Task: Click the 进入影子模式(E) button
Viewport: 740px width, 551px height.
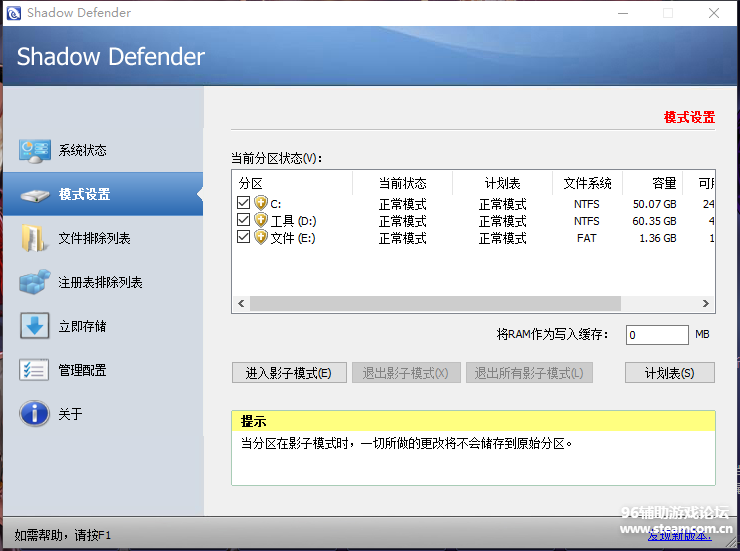Action: click(x=288, y=373)
